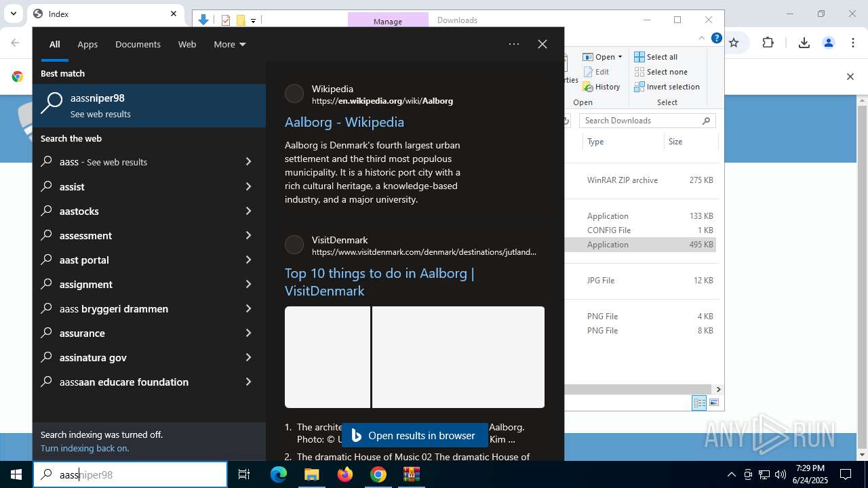Open Chrome downloads arrow icon
Screen dimensions: 868x488
click(804, 43)
